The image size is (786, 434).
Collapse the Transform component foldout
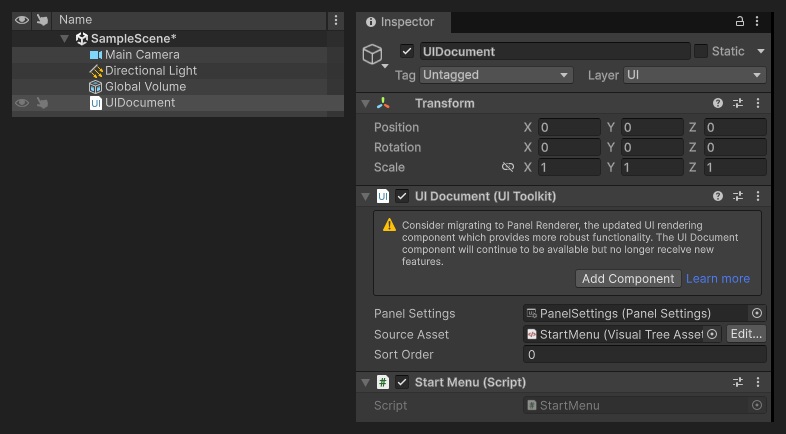365,104
